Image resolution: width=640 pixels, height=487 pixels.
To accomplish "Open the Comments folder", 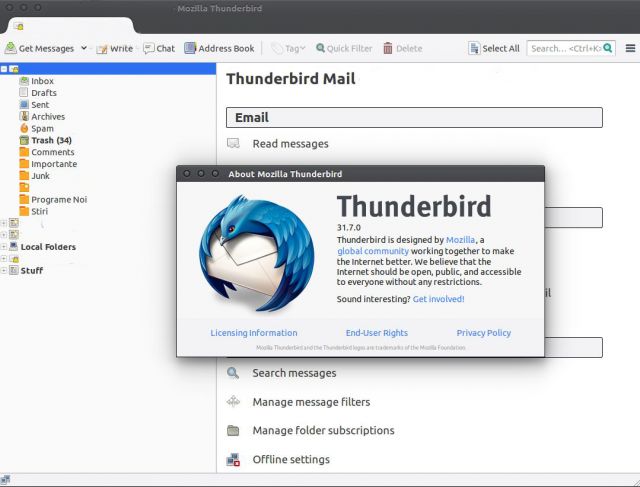I will tap(53, 152).
